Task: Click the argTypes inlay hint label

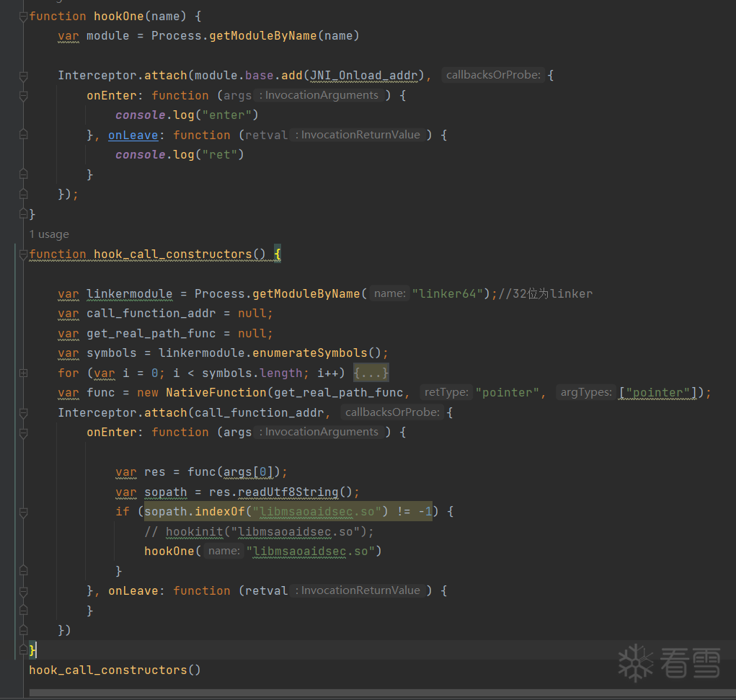Action: click(586, 392)
